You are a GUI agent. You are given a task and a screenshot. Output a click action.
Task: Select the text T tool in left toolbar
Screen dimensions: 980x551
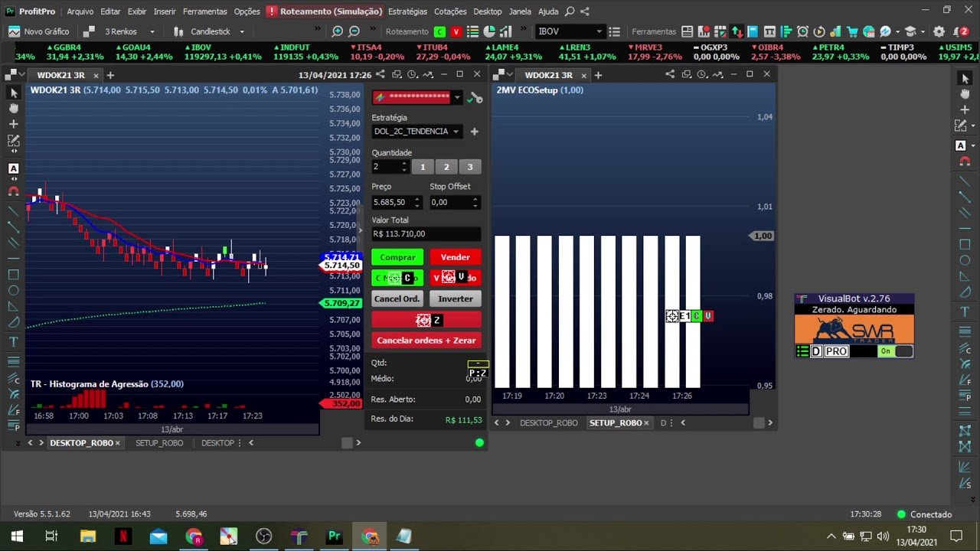pyautogui.click(x=14, y=342)
